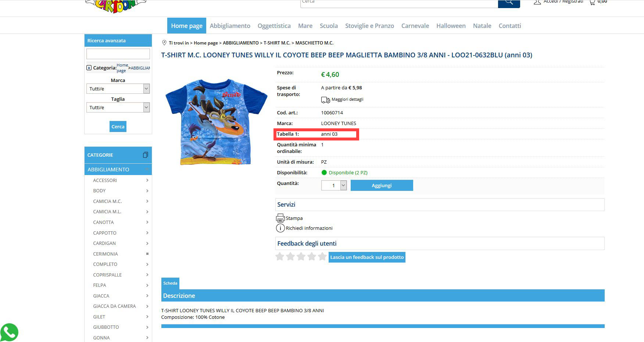Open the shopping cart icon
This screenshot has width=644, height=342.
[x=592, y=2]
